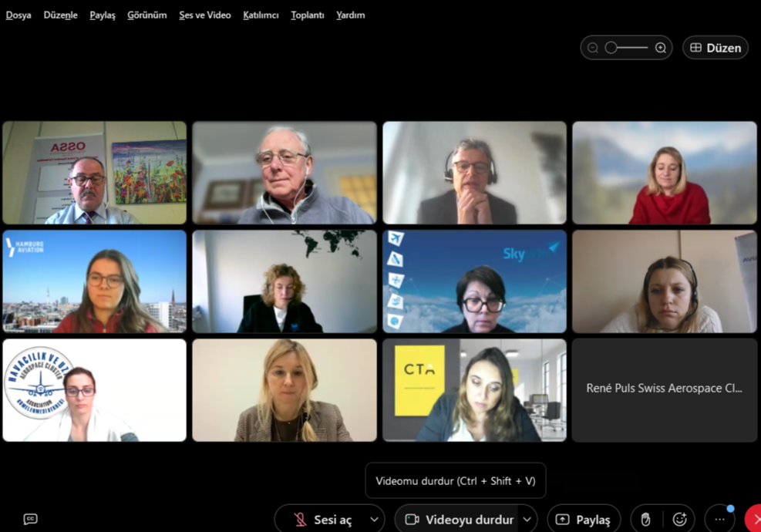Open the Toplantı menu

[307, 15]
